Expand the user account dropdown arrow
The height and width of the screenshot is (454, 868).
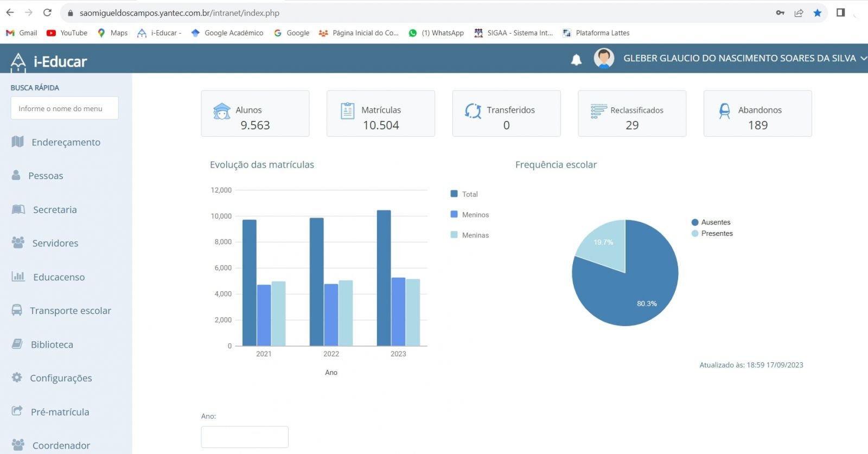click(x=863, y=58)
